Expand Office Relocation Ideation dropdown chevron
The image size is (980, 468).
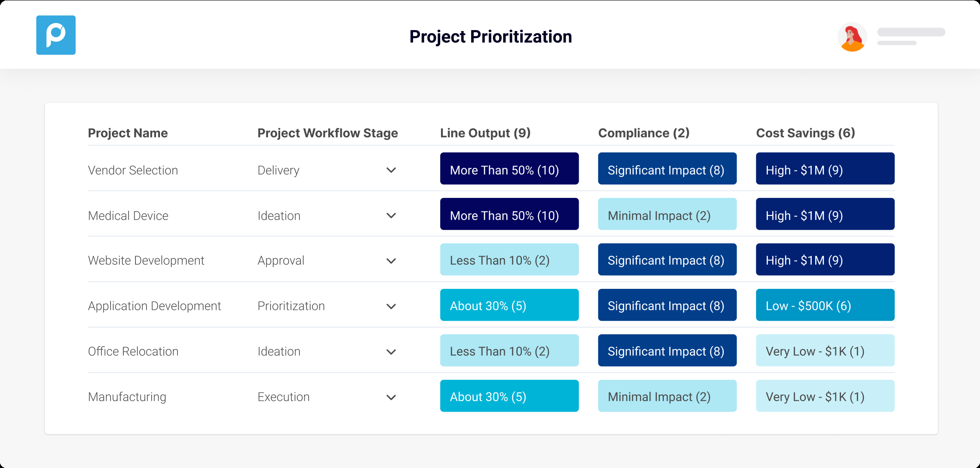tap(391, 352)
